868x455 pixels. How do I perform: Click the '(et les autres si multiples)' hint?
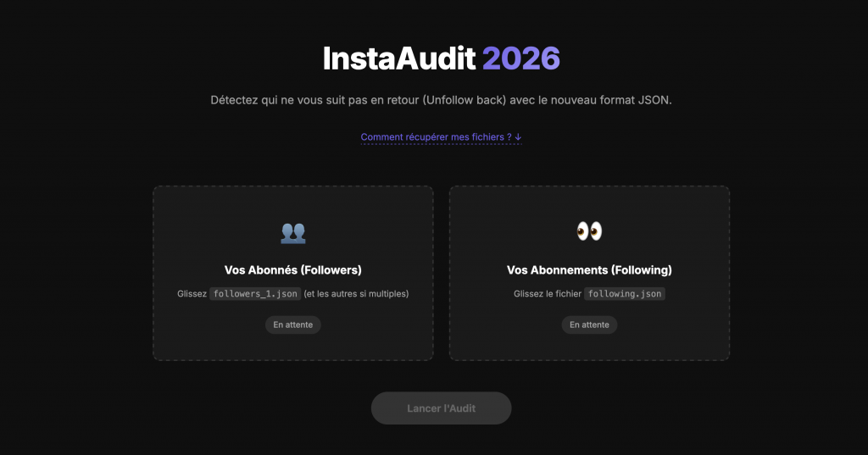[x=356, y=294]
